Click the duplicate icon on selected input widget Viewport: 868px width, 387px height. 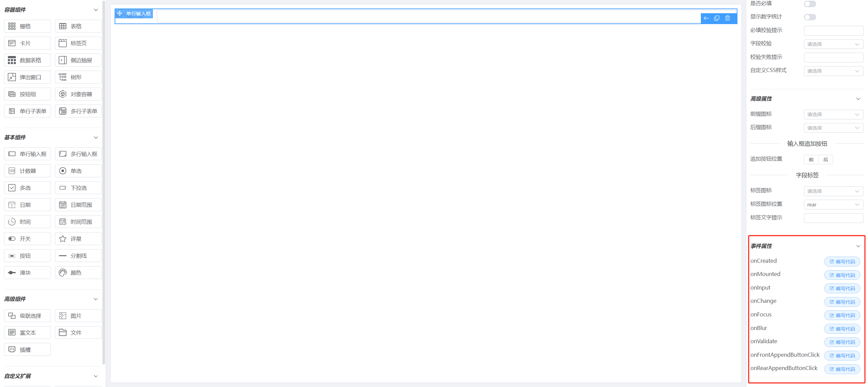pyautogui.click(x=716, y=18)
